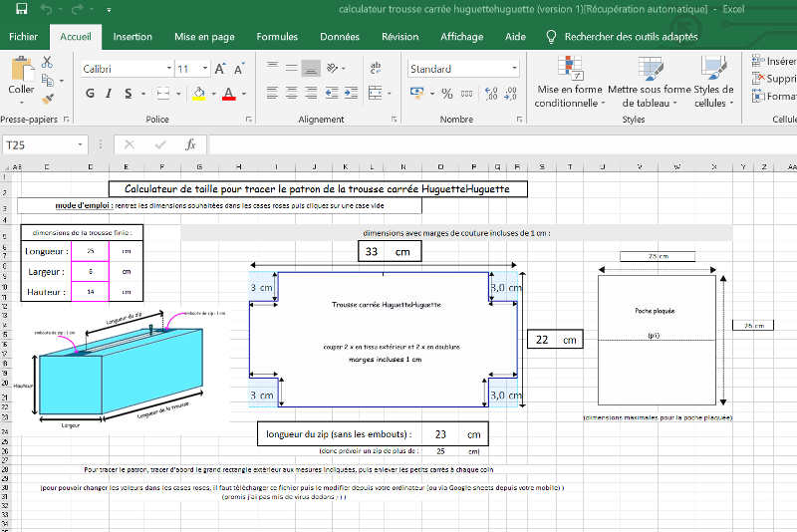
Task: Click the percent style icon
Action: click(446, 94)
